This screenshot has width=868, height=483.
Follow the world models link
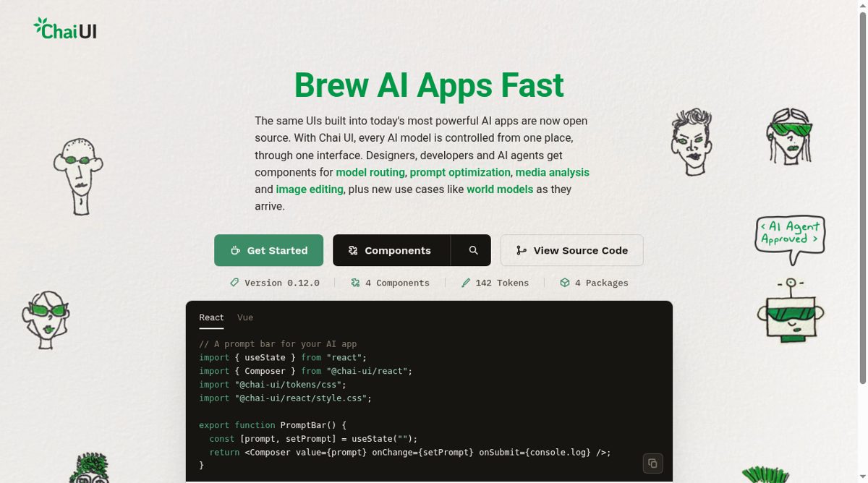[500, 189]
